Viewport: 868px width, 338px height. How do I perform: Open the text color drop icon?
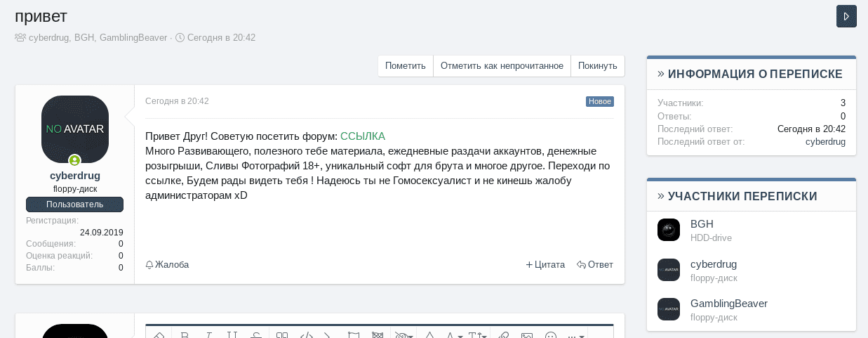(429, 334)
